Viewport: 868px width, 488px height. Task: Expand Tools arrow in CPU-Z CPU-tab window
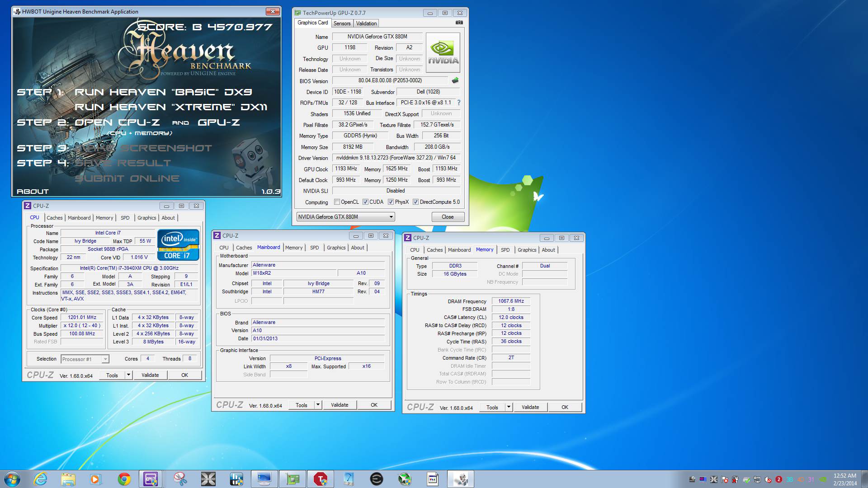[128, 375]
